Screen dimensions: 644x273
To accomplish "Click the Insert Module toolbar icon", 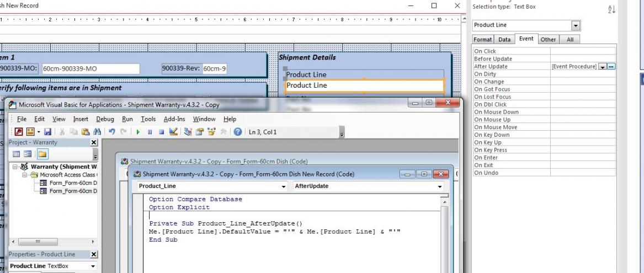I will [x=30, y=132].
